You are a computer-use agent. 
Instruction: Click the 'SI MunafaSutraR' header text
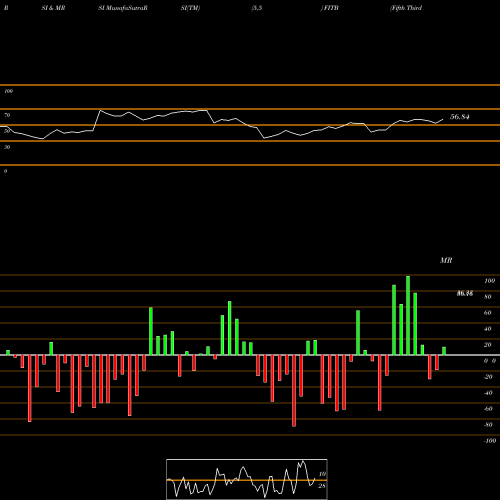point(123,8)
